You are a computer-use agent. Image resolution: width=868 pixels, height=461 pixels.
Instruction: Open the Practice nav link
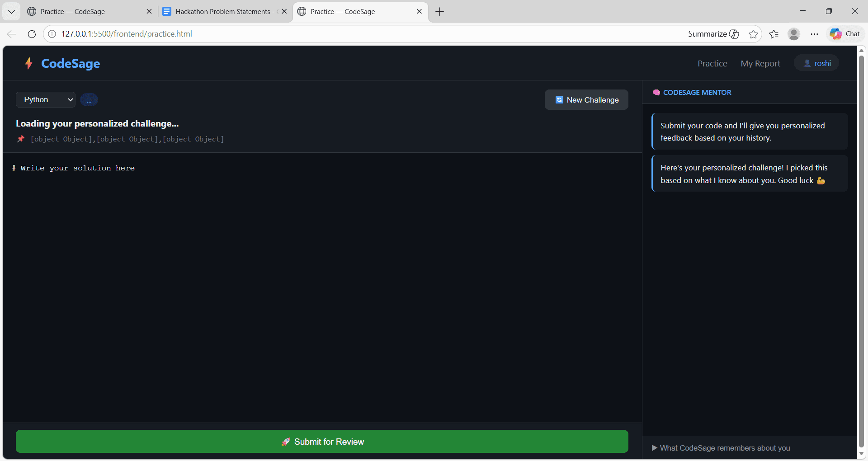[x=712, y=64]
